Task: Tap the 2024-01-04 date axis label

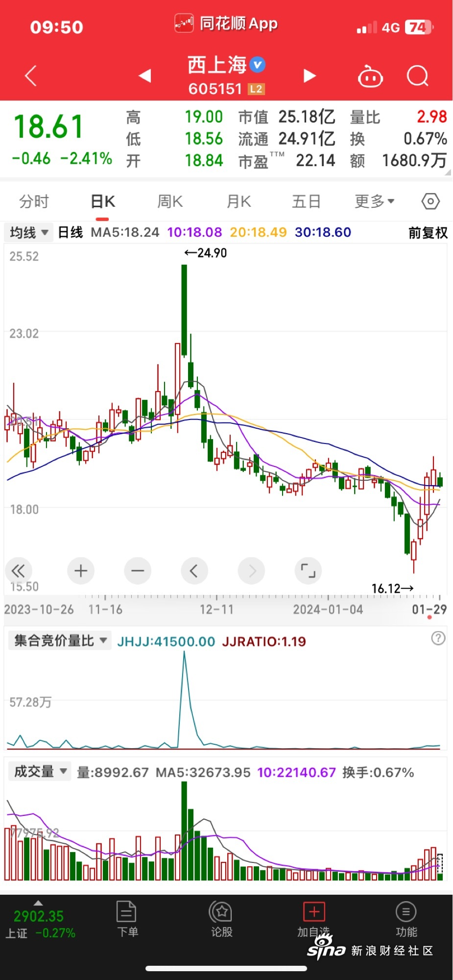Action: click(x=328, y=610)
